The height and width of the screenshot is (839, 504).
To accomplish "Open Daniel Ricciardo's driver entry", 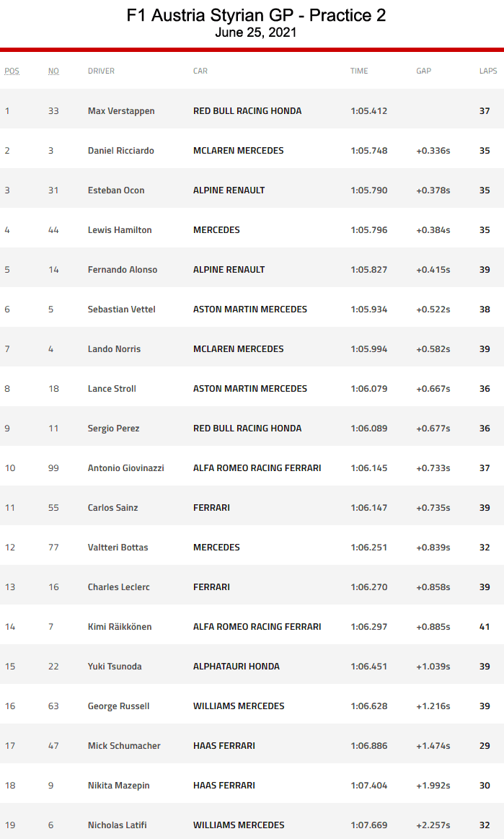I will click(121, 151).
